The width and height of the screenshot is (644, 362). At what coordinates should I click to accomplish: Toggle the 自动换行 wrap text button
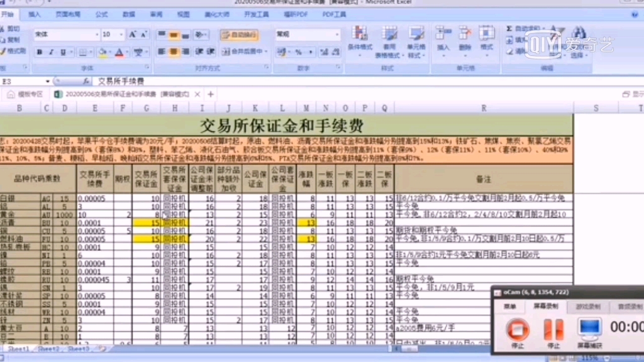tap(240, 35)
